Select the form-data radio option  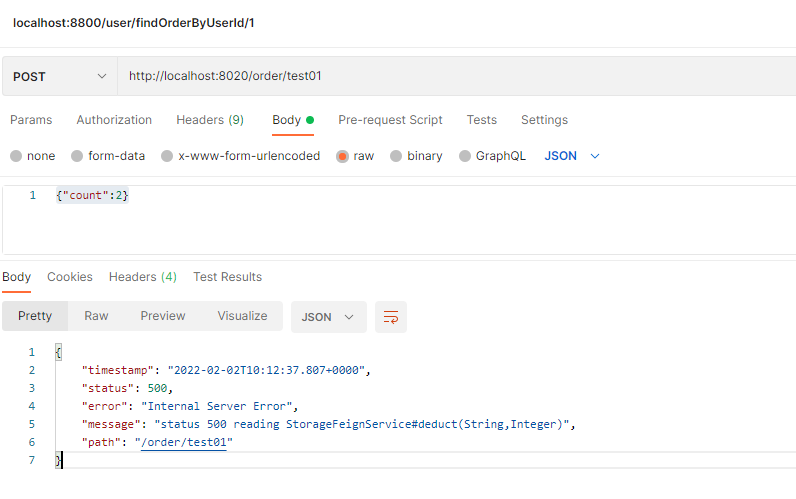point(77,156)
